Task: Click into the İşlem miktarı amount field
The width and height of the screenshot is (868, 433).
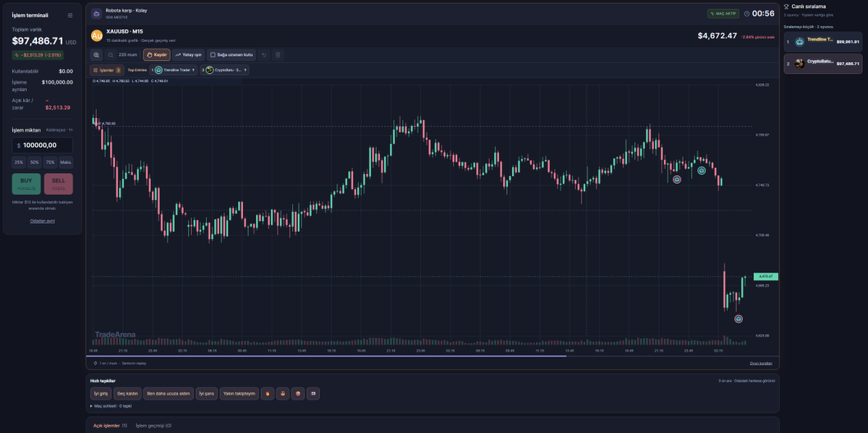Action: coord(42,146)
